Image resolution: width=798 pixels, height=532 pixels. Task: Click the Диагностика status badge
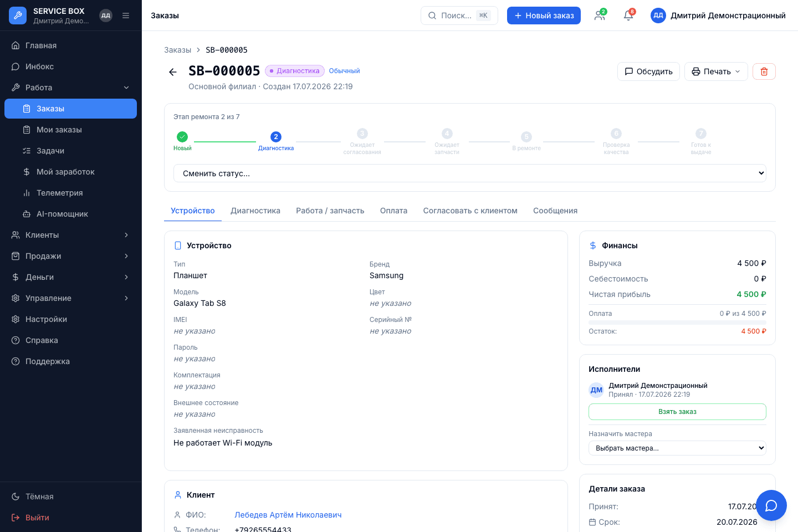pos(295,71)
